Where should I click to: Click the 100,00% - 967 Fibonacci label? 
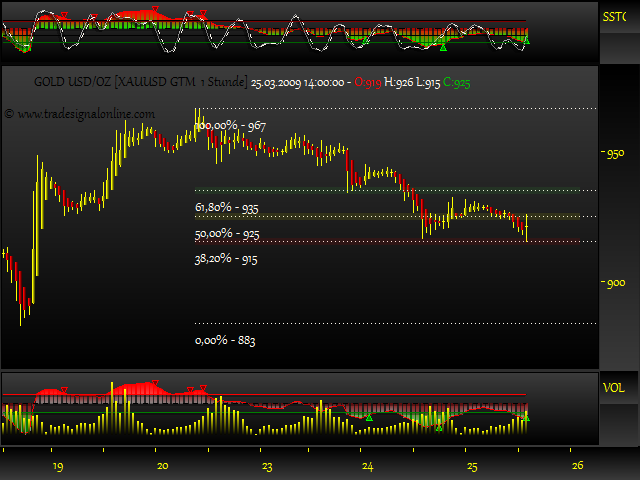coord(231,125)
